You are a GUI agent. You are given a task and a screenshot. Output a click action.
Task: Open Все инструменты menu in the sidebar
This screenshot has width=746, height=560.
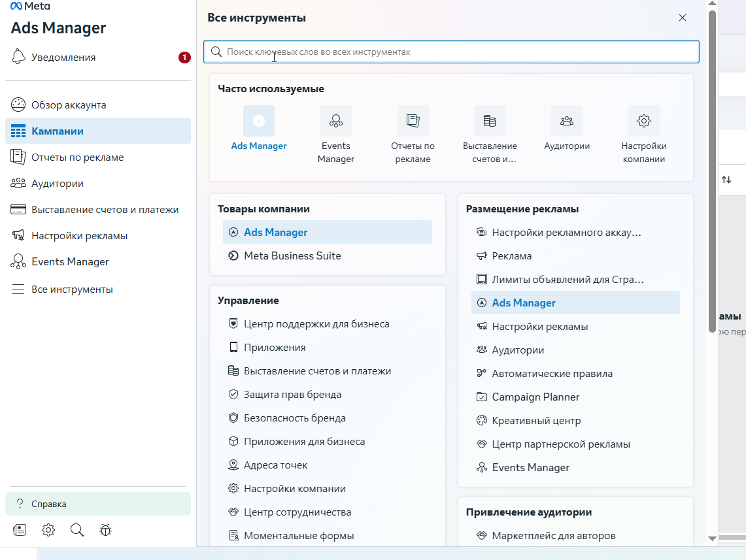pyautogui.click(x=72, y=289)
